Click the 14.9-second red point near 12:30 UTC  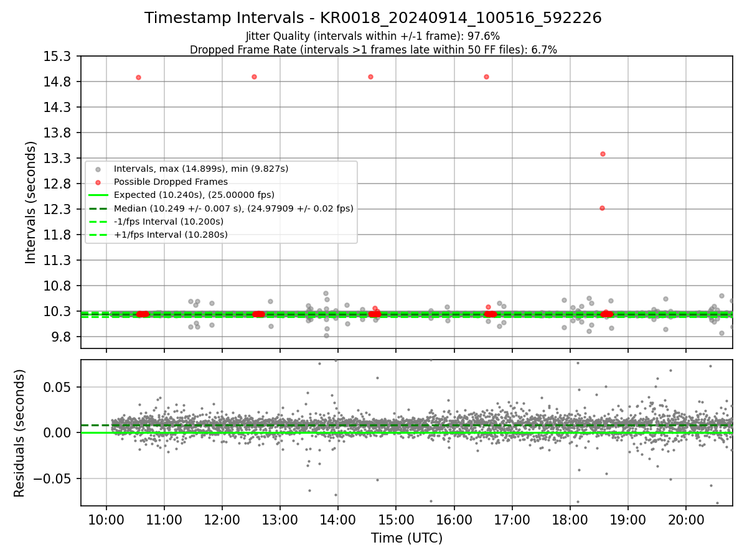[x=254, y=77]
